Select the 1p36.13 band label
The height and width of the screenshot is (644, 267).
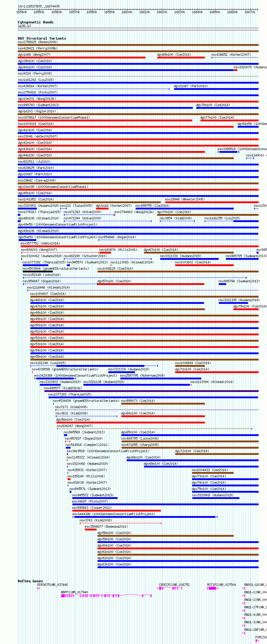(24, 26)
